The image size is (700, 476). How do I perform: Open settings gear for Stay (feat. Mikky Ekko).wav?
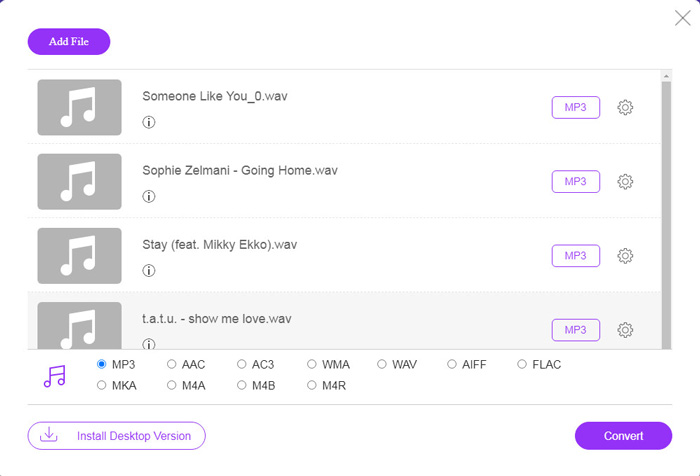tap(625, 256)
